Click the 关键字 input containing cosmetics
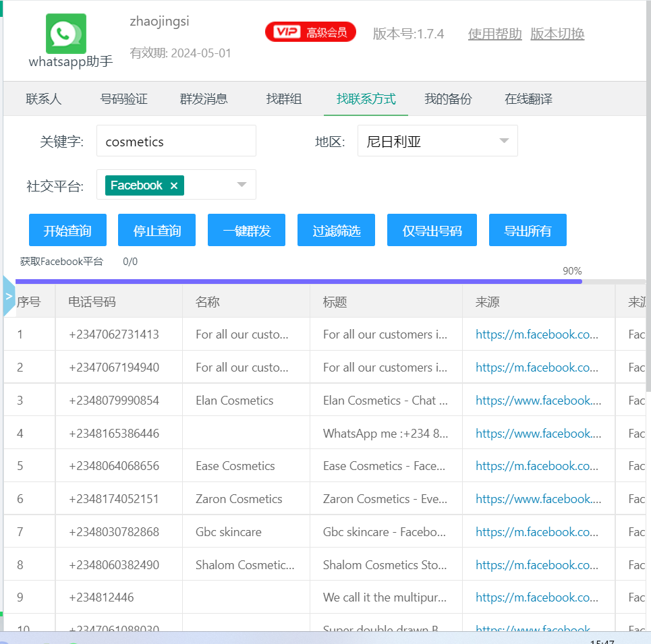Image resolution: width=651 pixels, height=644 pixels. 176,141
